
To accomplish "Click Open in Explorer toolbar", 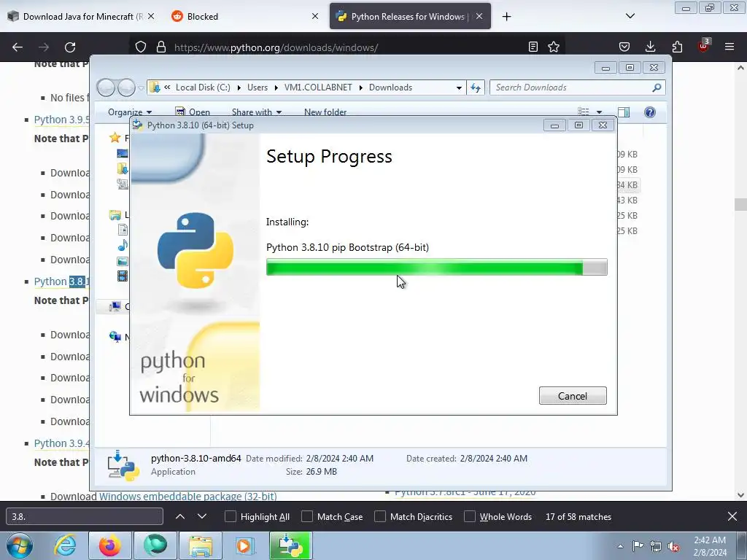I will tap(193, 112).
